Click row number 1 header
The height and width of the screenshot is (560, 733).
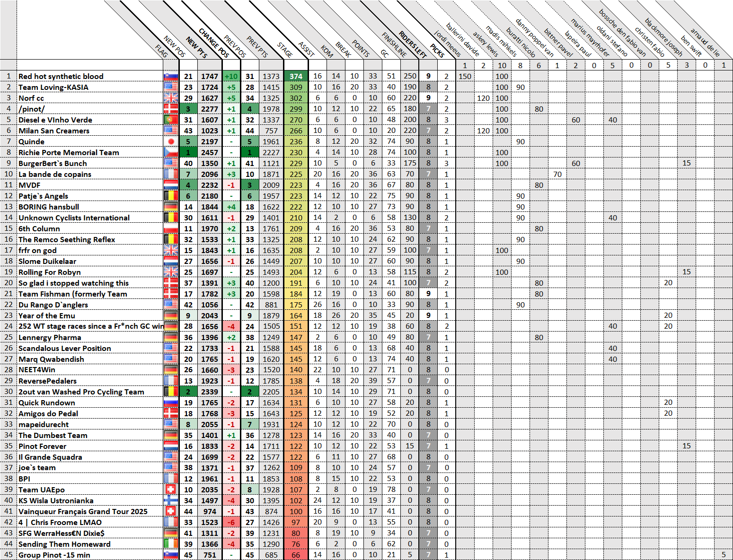9,76
